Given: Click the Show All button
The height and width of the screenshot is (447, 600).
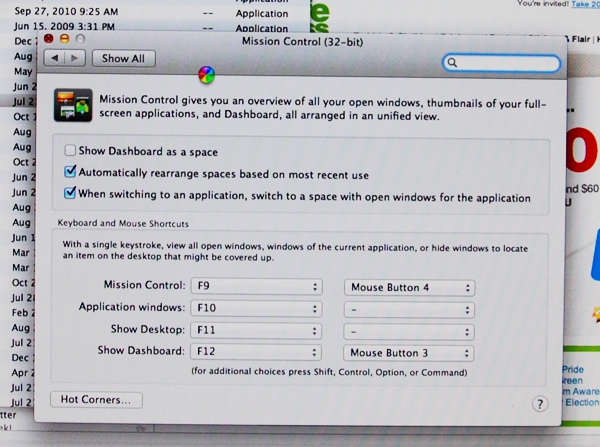Looking at the screenshot, I should [x=124, y=59].
